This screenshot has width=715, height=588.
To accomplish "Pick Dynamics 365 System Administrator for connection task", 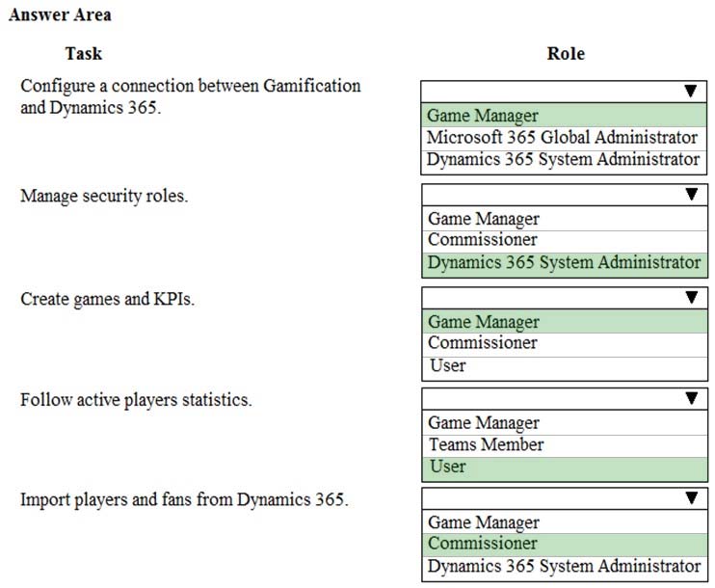I will [x=564, y=160].
